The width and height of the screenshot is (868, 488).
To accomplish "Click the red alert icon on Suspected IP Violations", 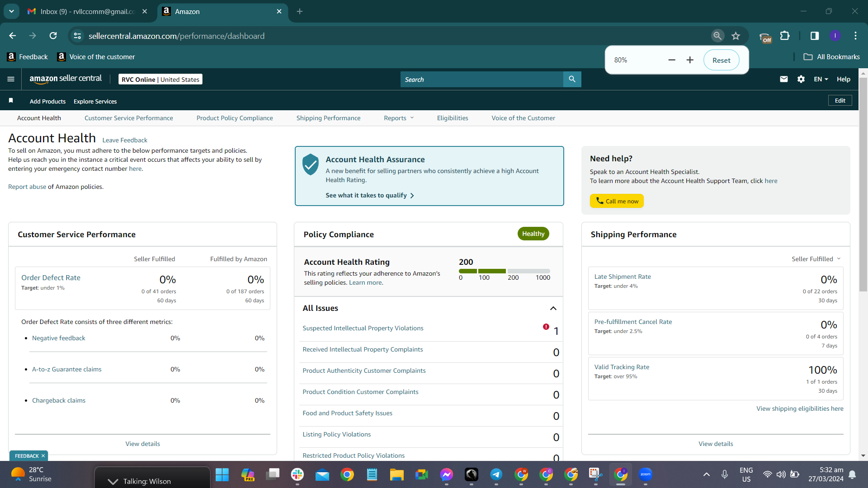I will pos(546,327).
